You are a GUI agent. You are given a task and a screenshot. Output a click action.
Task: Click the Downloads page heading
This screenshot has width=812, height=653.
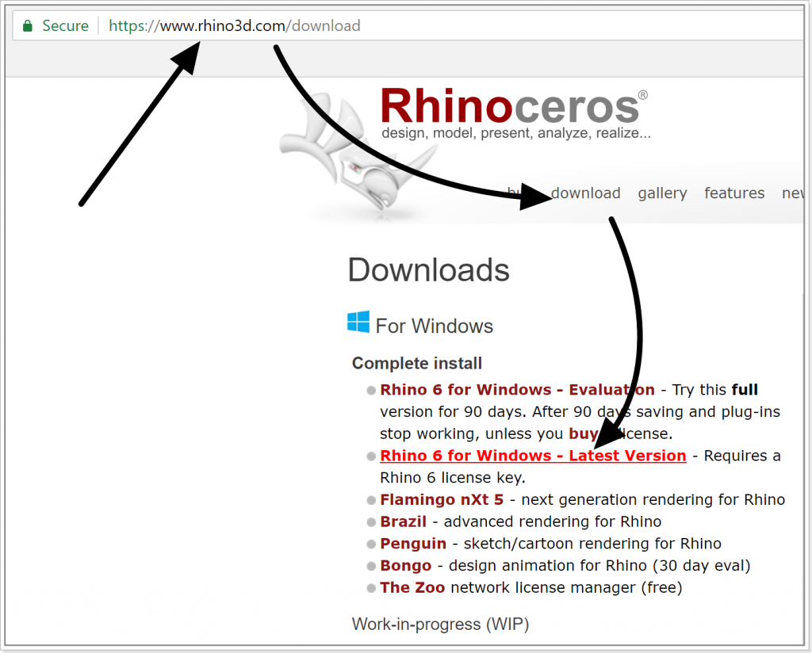click(429, 270)
